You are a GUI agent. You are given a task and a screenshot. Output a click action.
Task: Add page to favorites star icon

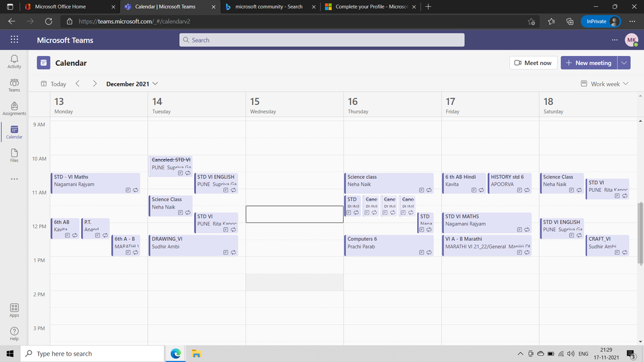[x=531, y=21]
